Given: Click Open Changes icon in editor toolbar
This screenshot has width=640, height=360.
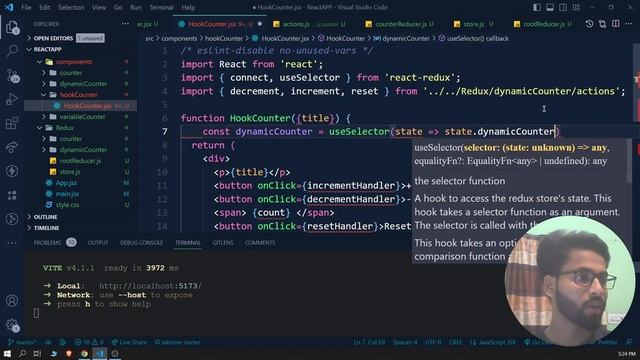Looking at the screenshot, I should (x=602, y=24).
